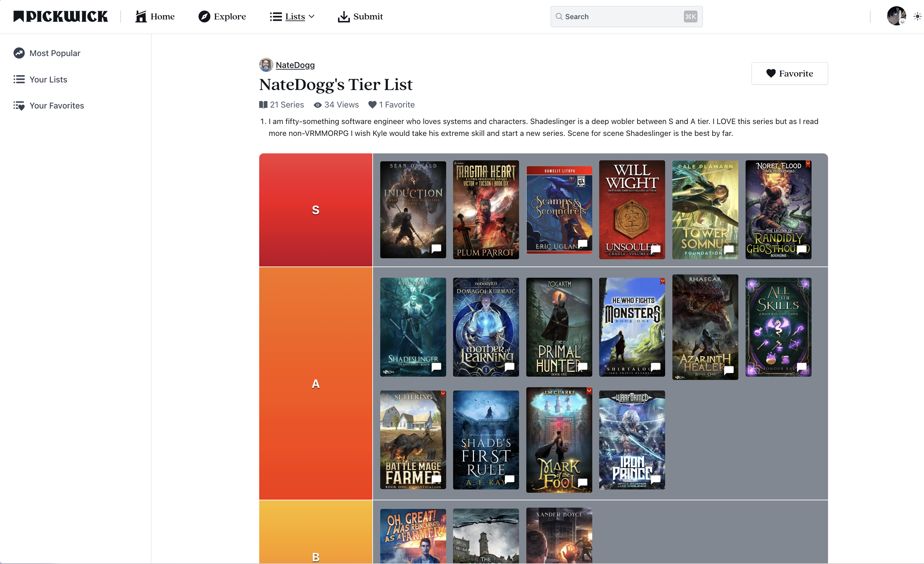The image size is (924, 564).
Task: Open the Magma Heart book cover
Action: [x=486, y=210]
